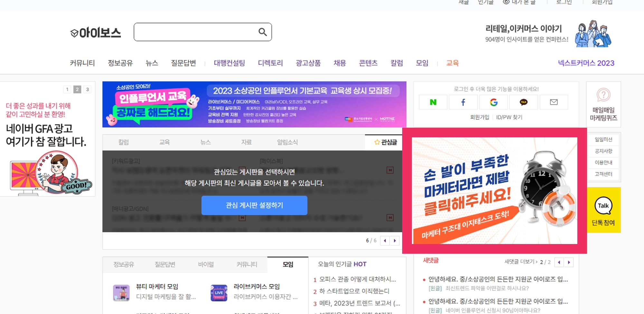
Task: Switch to the 칼럼 content tab
Action: click(123, 142)
